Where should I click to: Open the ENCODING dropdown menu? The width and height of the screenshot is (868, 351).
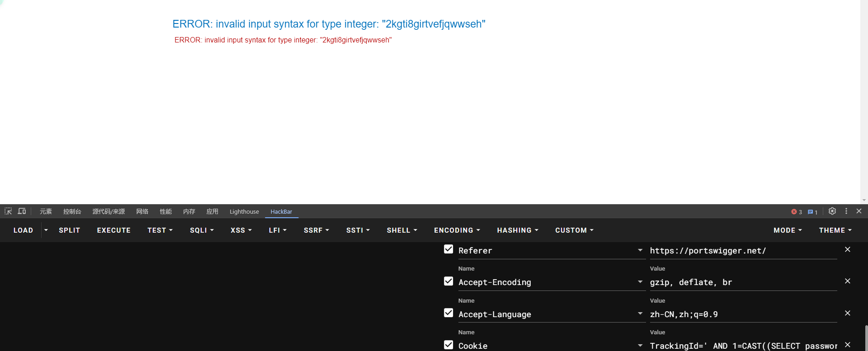(x=457, y=230)
